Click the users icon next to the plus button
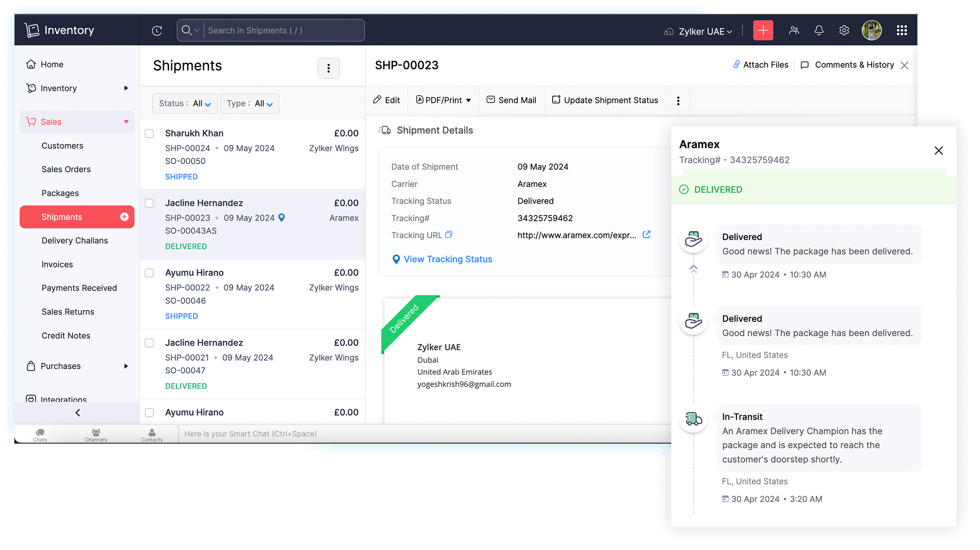Image resolution: width=980 pixels, height=550 pixels. pos(794,30)
